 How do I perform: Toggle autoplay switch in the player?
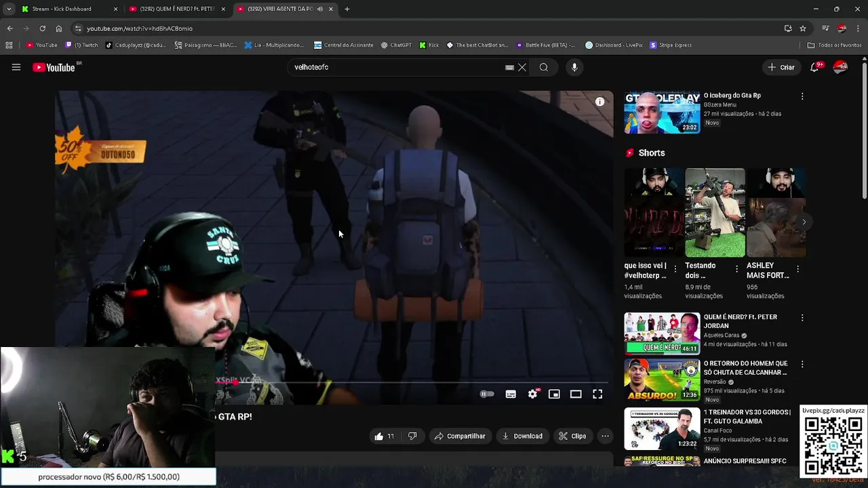[x=487, y=394]
